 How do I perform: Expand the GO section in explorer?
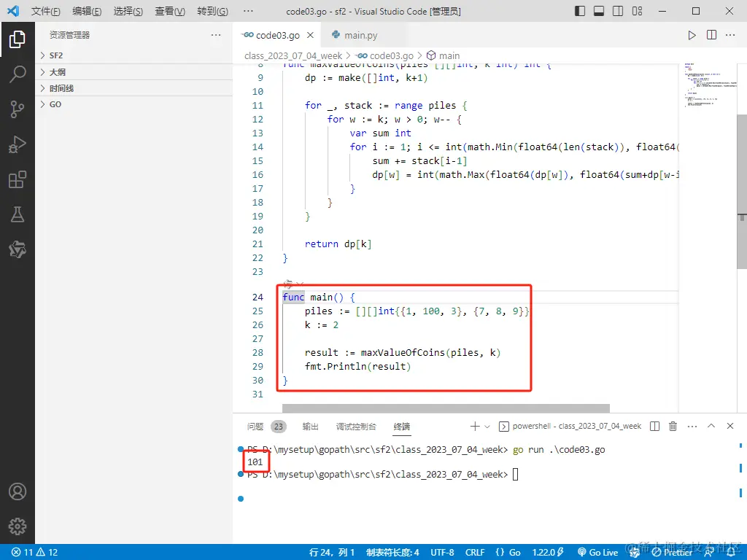pyautogui.click(x=134, y=104)
